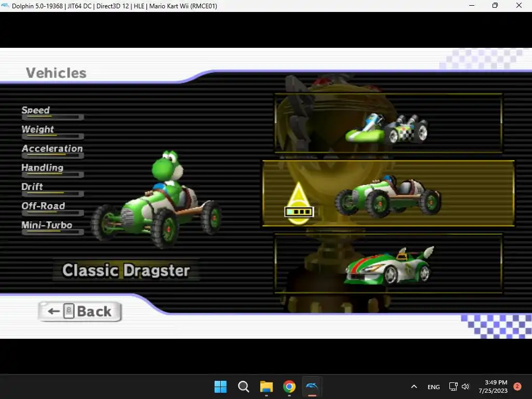The width and height of the screenshot is (532, 399).
Task: Minimize the Dolphin window
Action: pyautogui.click(x=472, y=5)
